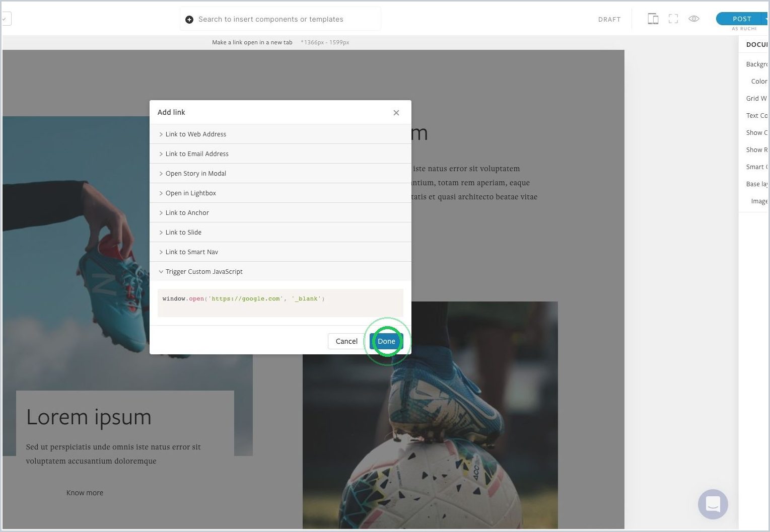The width and height of the screenshot is (770, 532).
Task: Click the Know more link
Action: tap(85, 493)
